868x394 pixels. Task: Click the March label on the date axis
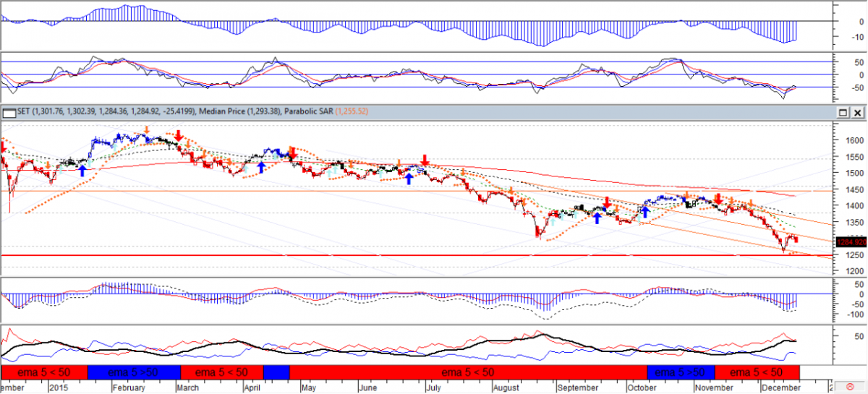pos(187,387)
